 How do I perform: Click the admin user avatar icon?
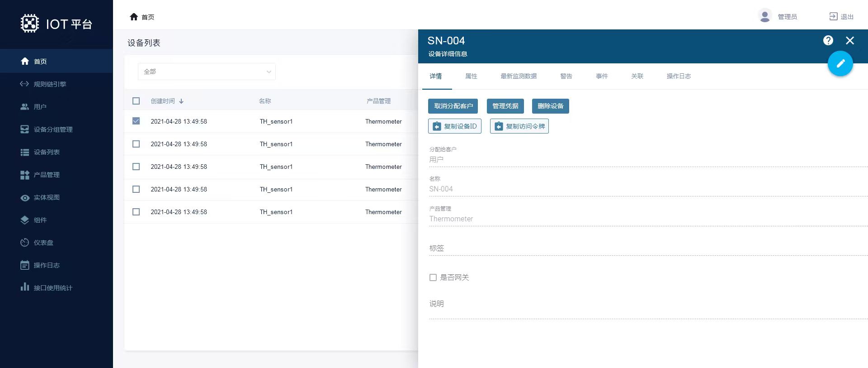click(764, 16)
